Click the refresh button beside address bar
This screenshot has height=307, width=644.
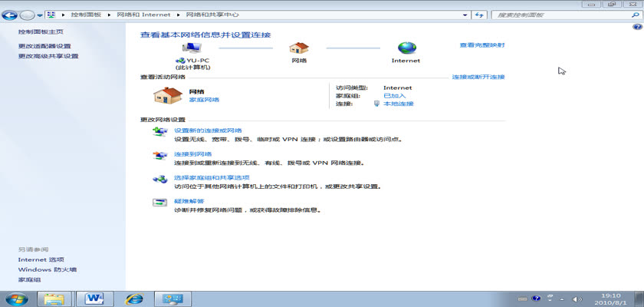coord(480,15)
